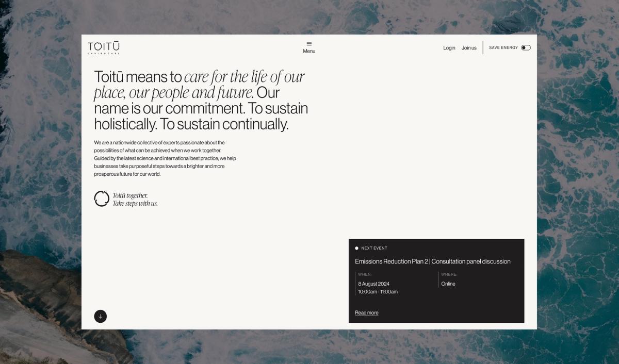The image size is (619, 364).
Task: Click the Emissions Reduction Plan 2 event title
Action: 433,261
